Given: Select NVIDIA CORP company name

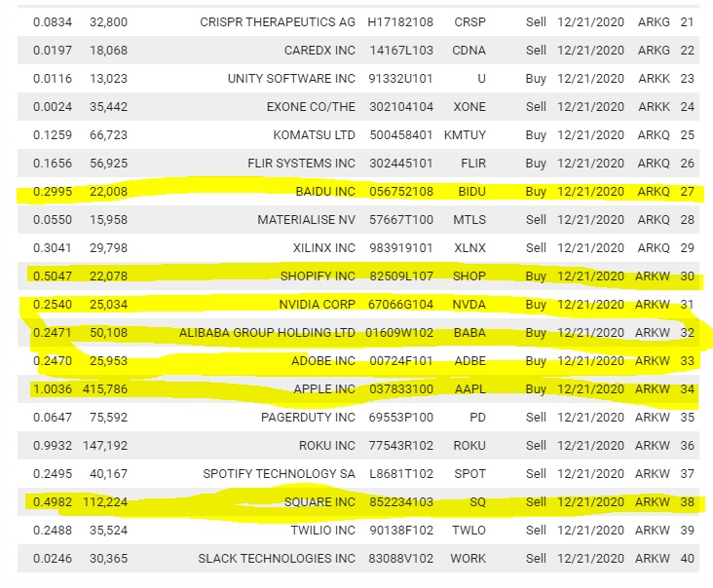Looking at the screenshot, I should click(x=317, y=304).
